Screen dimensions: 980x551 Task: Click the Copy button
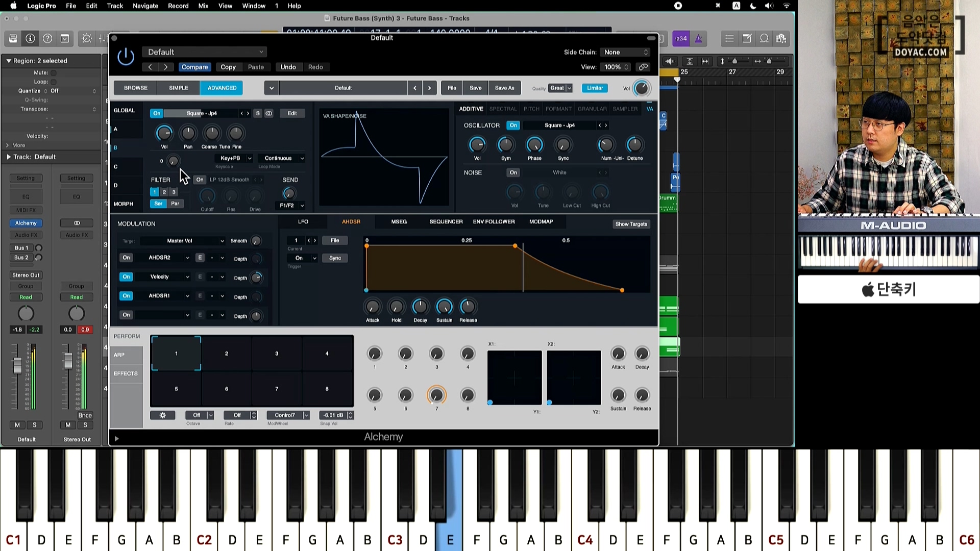click(228, 67)
